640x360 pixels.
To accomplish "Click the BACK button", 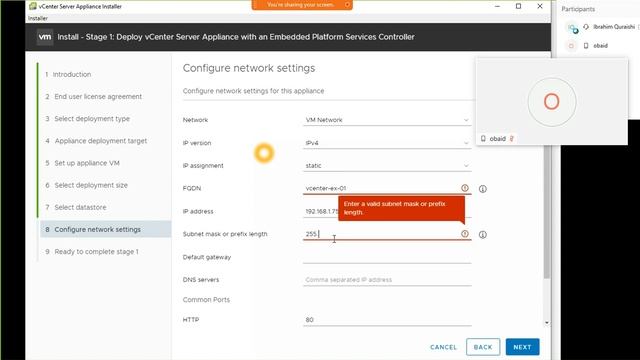I will (483, 347).
